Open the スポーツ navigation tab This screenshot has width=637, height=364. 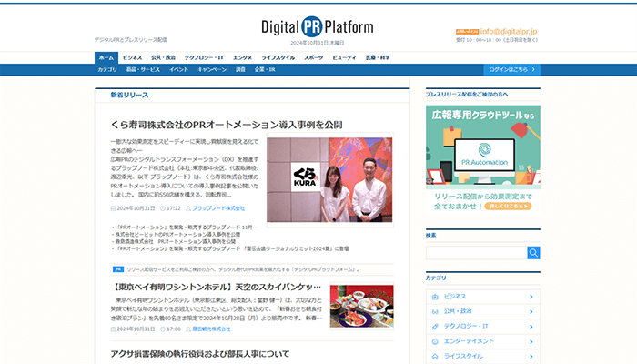[x=314, y=57]
